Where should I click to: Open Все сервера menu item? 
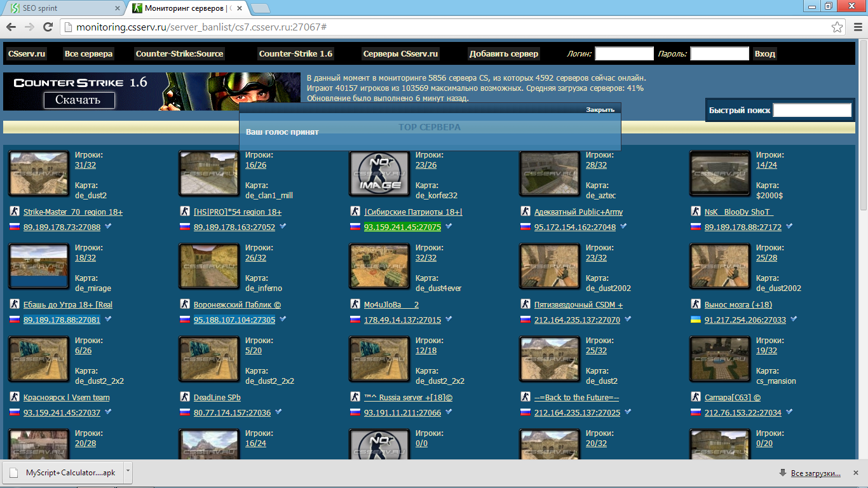coord(88,54)
